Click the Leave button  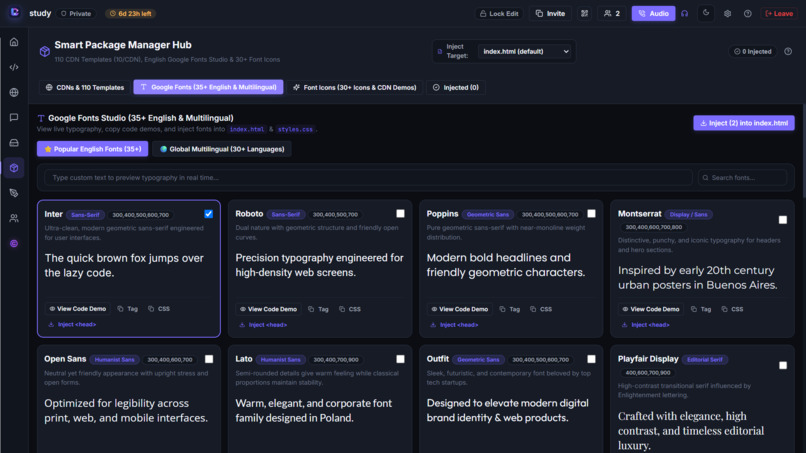coord(779,14)
